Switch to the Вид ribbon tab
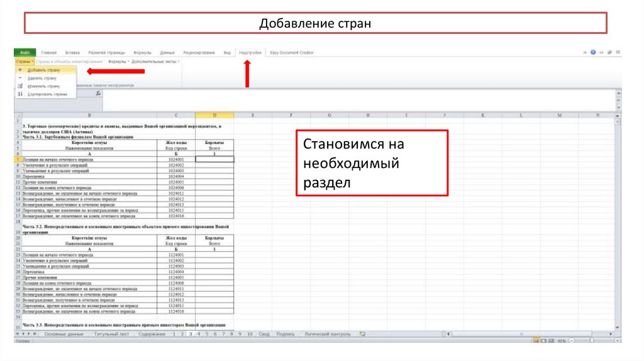Viewport: 644px width, 361px height. pyautogui.click(x=226, y=53)
